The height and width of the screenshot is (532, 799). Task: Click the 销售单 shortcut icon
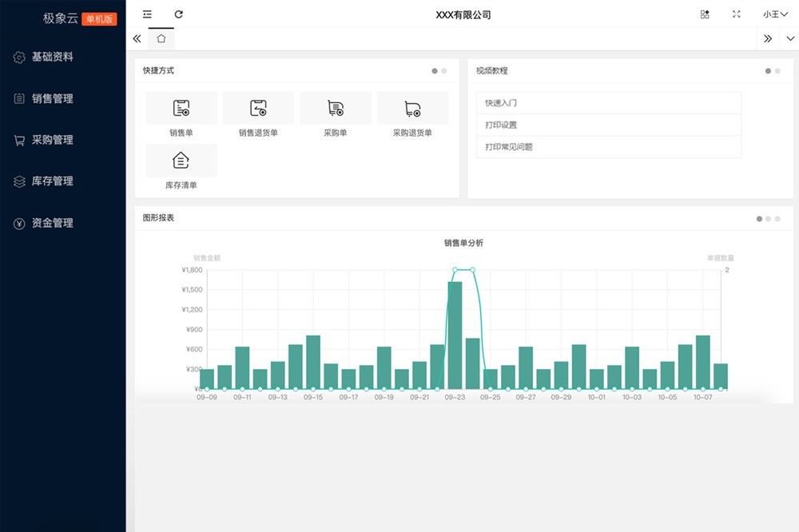(181, 109)
